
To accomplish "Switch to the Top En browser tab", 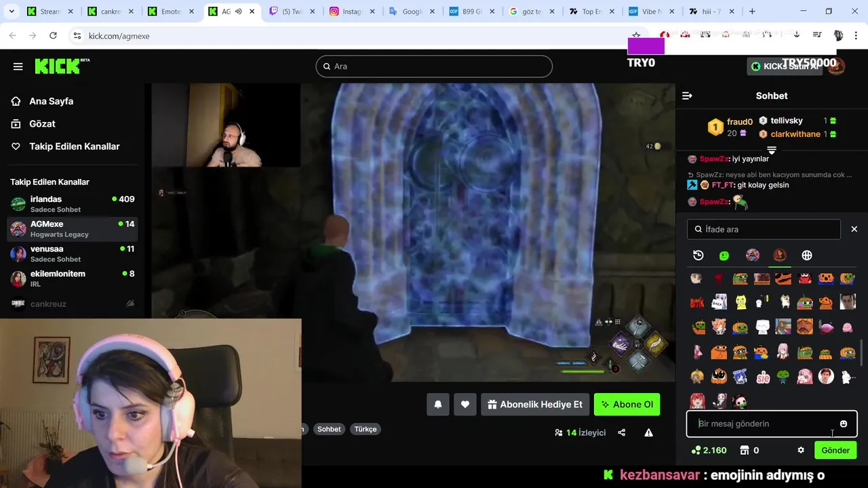I will (592, 12).
